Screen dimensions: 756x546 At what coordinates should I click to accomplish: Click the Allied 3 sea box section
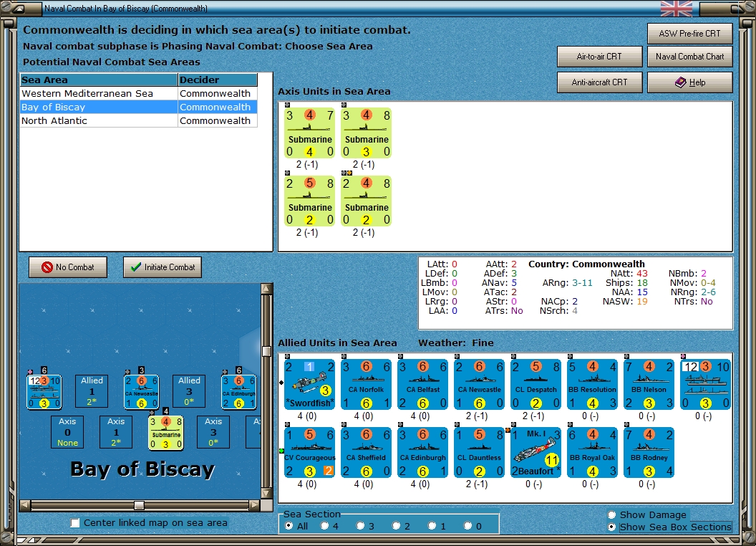189,391
